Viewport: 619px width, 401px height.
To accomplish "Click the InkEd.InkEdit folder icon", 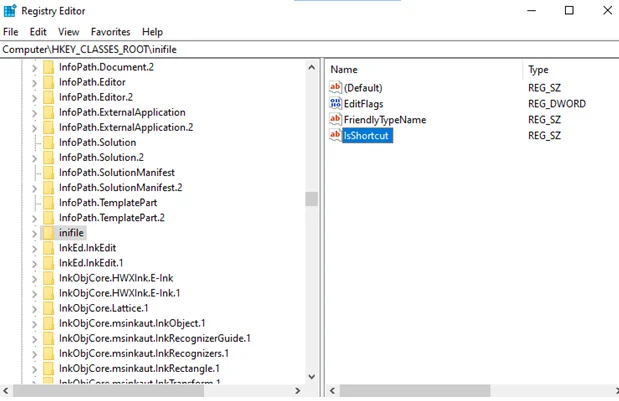I will pos(48,248).
